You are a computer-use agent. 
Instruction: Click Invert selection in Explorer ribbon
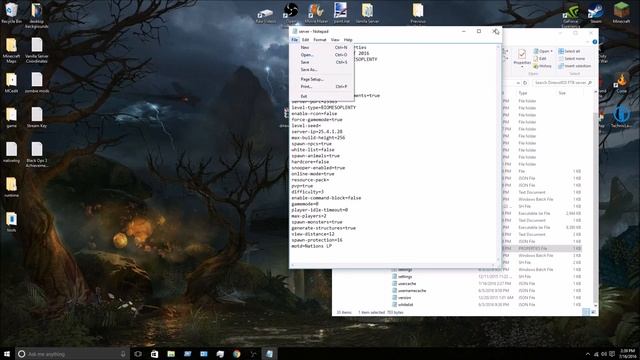[x=574, y=66]
